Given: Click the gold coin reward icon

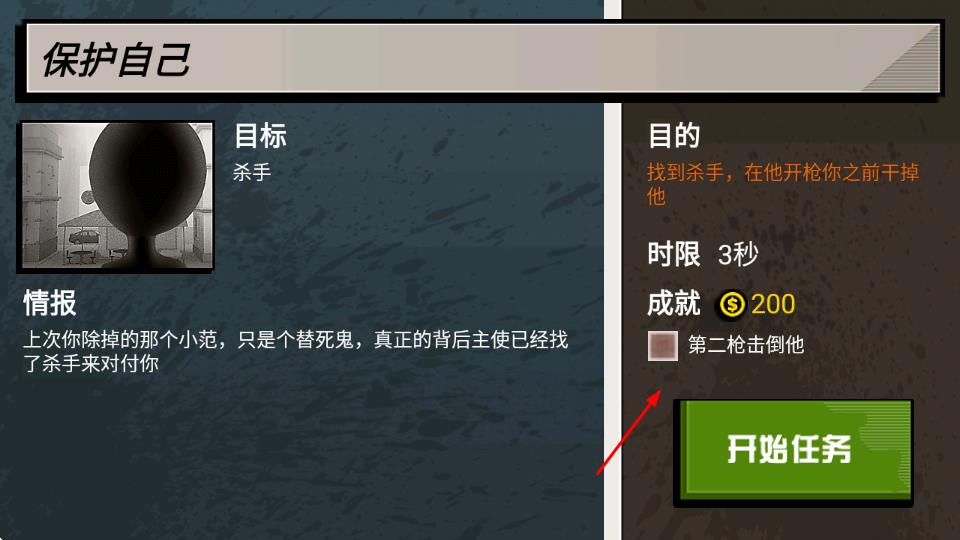Looking at the screenshot, I should pos(732,304).
